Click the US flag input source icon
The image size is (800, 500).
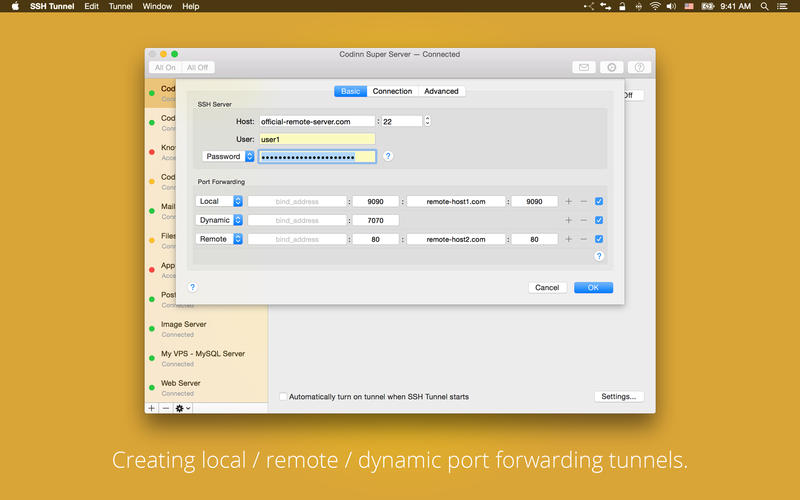point(689,6)
